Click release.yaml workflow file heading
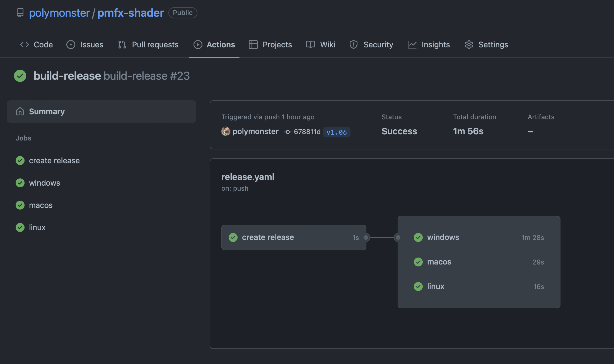This screenshot has width=614, height=364. [248, 177]
